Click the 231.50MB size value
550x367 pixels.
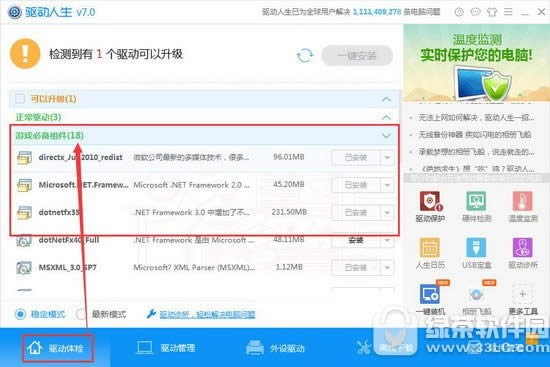click(x=289, y=212)
